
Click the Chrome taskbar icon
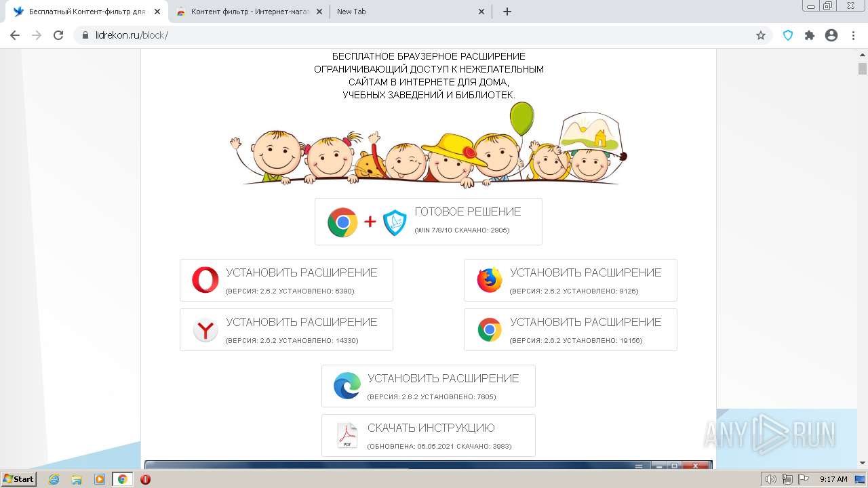123,479
